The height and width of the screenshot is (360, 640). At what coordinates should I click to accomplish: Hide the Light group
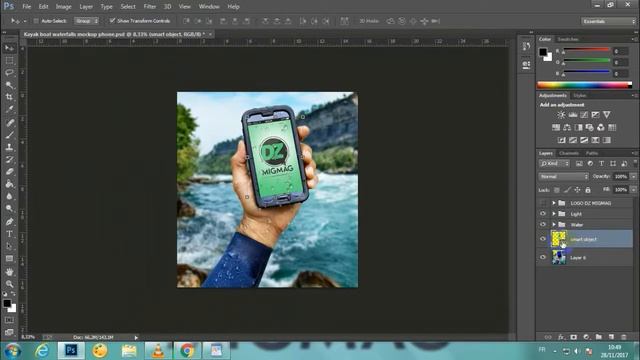pyautogui.click(x=543, y=213)
